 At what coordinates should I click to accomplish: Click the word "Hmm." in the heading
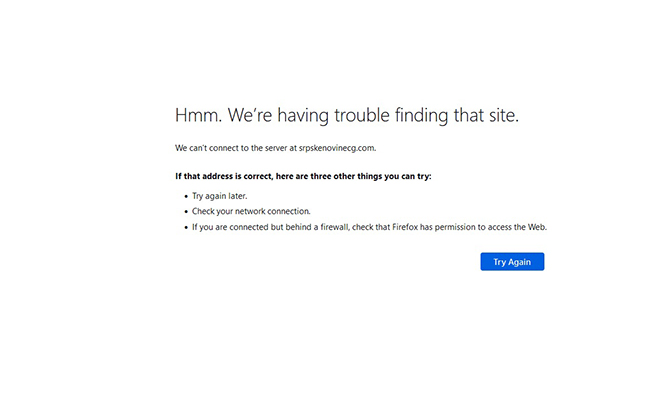(198, 115)
